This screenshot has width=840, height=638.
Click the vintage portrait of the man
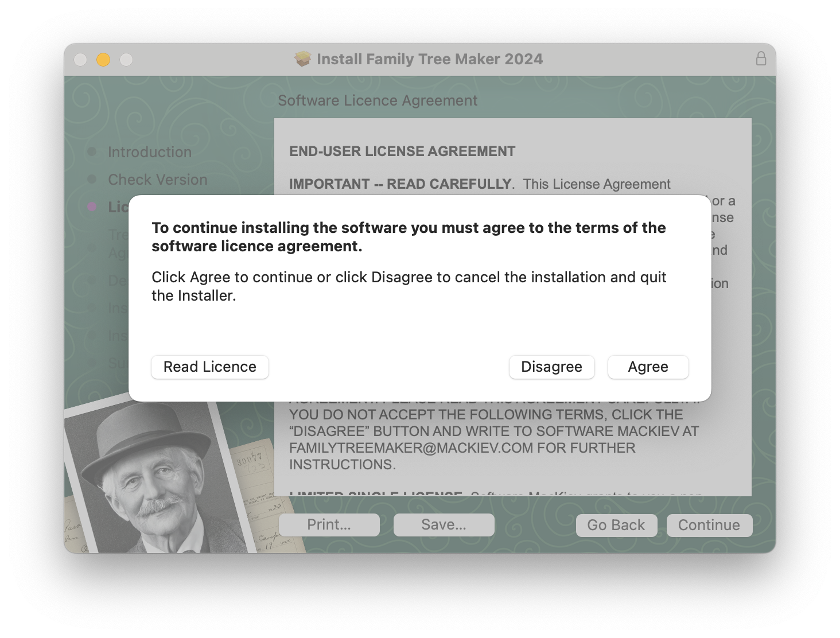tap(149, 476)
